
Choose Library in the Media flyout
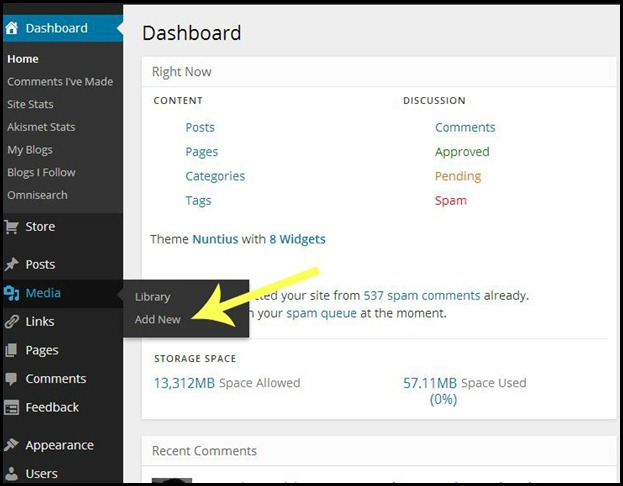[x=153, y=297]
